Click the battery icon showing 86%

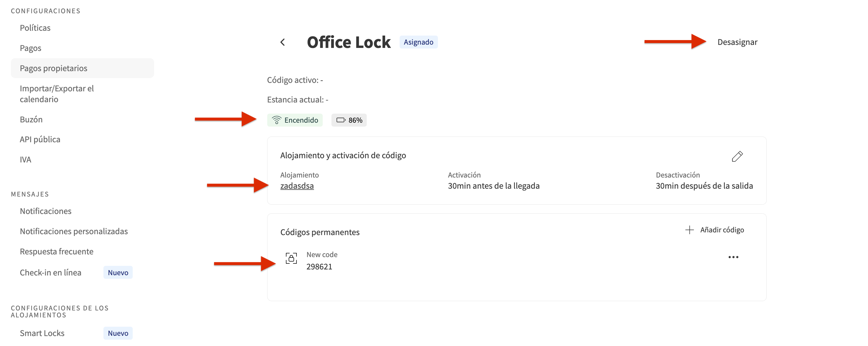[341, 120]
